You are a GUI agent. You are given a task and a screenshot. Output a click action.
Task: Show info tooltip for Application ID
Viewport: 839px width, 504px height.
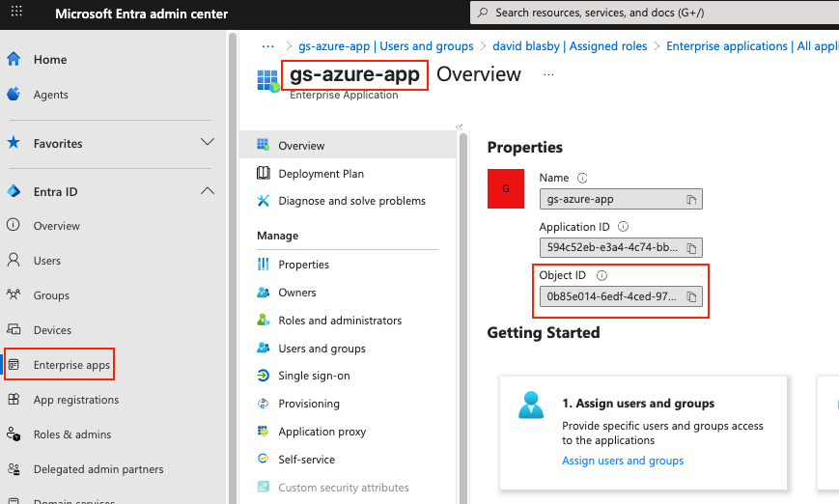(x=623, y=227)
